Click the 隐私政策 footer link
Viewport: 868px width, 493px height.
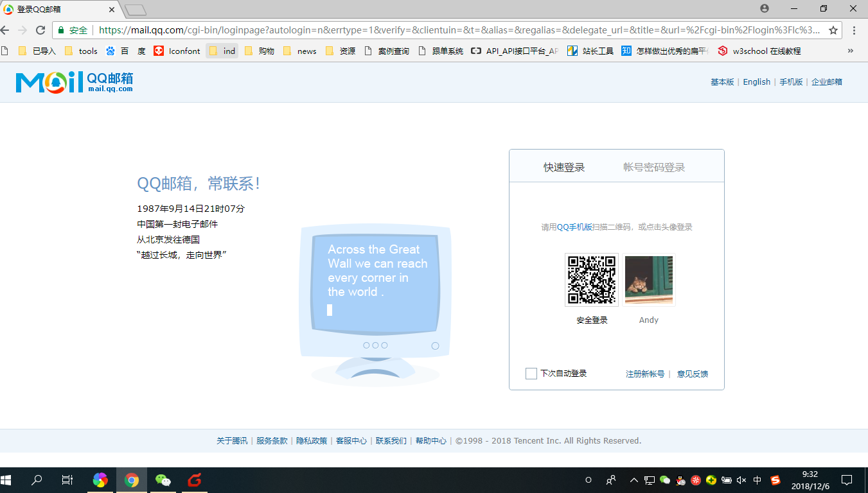312,441
